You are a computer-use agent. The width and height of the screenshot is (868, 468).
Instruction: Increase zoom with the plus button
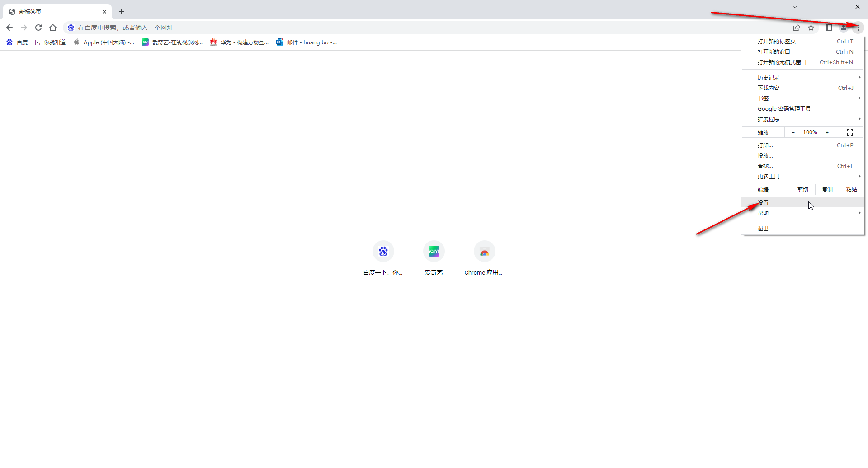827,132
